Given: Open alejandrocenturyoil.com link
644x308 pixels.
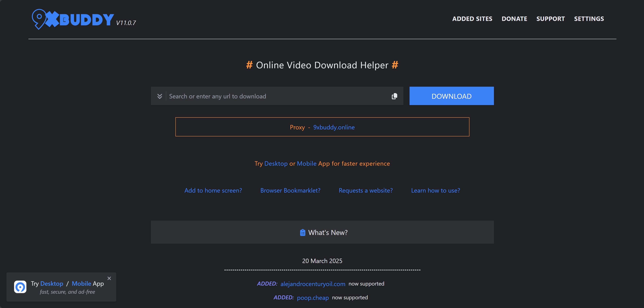Looking at the screenshot, I should click(x=313, y=284).
